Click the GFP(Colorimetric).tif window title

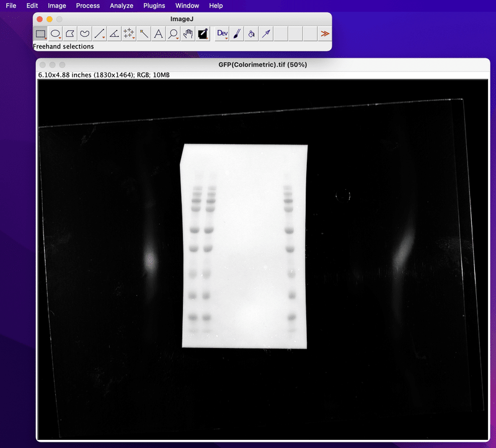click(262, 65)
